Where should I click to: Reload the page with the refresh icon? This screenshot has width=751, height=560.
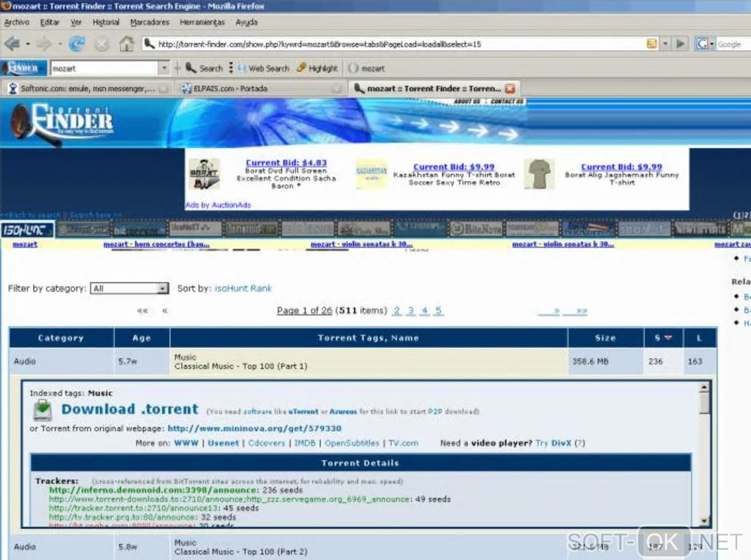pos(77,44)
